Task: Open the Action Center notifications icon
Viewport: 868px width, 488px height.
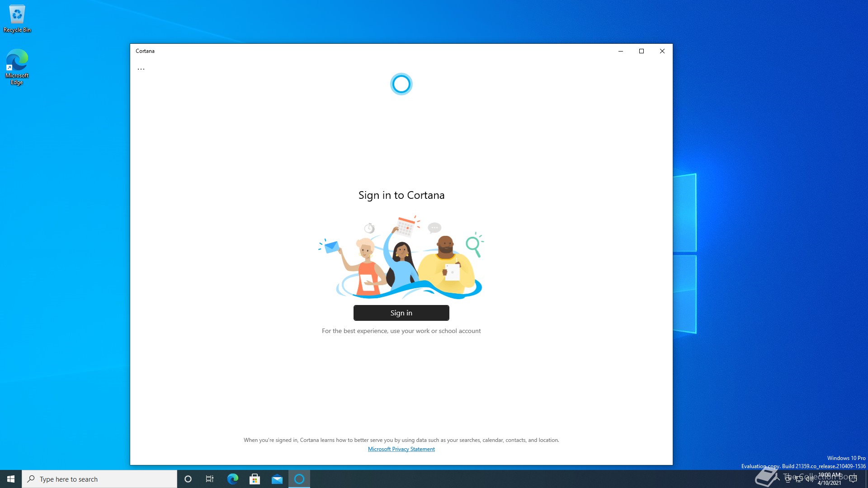Action: tap(853, 479)
